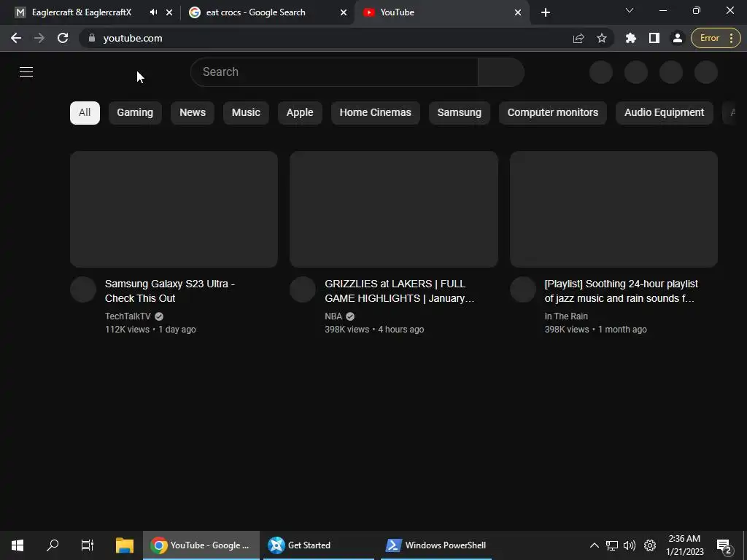Screen dimensions: 747x560
Task: Open the clock showing 2:36 AM
Action: coord(684,545)
